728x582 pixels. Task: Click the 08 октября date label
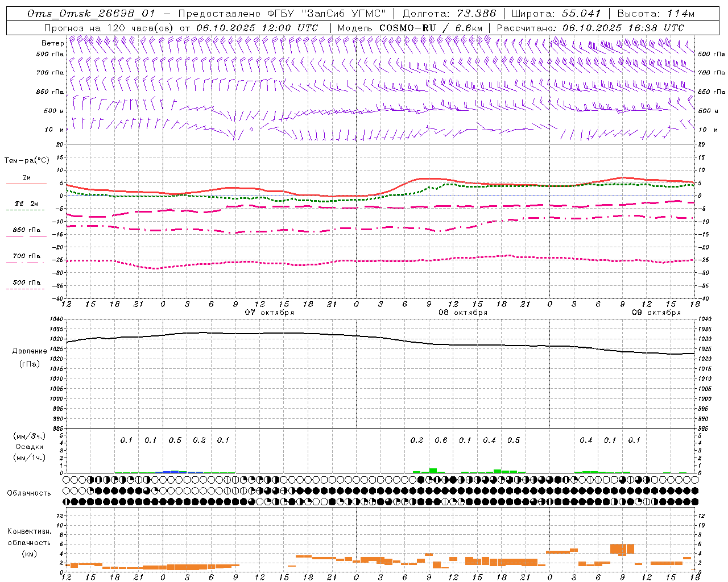pyautogui.click(x=463, y=313)
